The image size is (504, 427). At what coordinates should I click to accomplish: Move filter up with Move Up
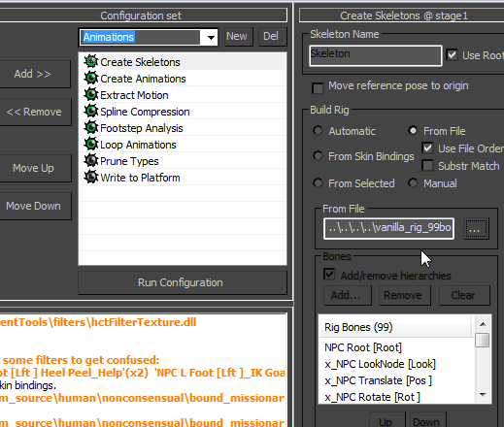[x=34, y=168]
